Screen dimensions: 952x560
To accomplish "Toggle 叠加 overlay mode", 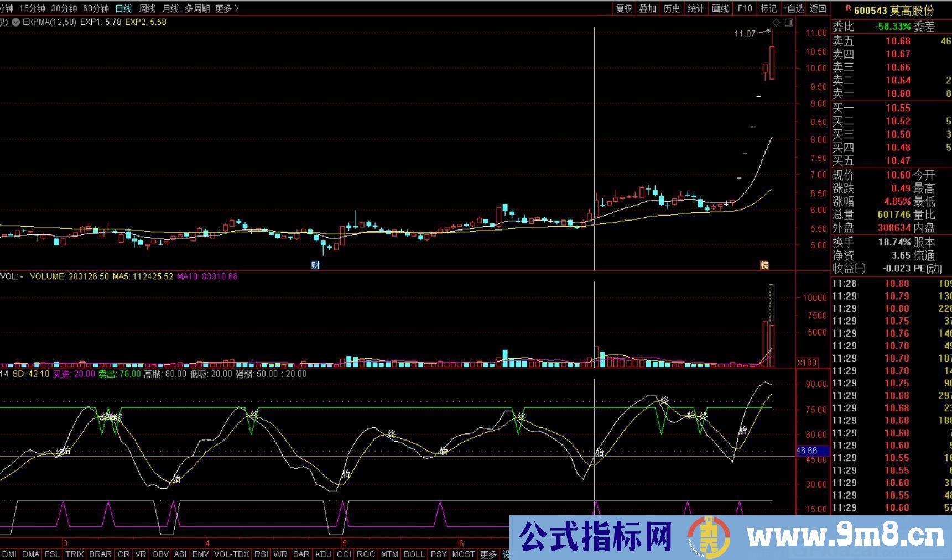I will tap(648, 8).
